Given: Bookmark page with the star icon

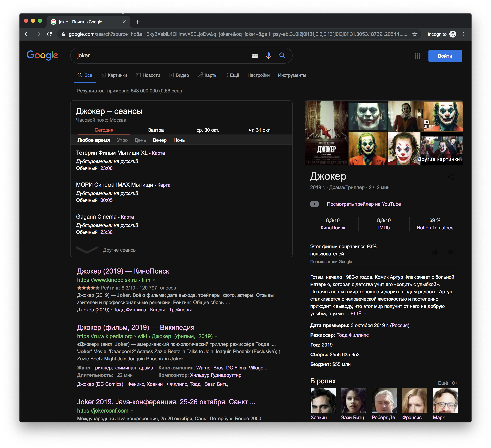Looking at the screenshot, I should (x=415, y=34).
